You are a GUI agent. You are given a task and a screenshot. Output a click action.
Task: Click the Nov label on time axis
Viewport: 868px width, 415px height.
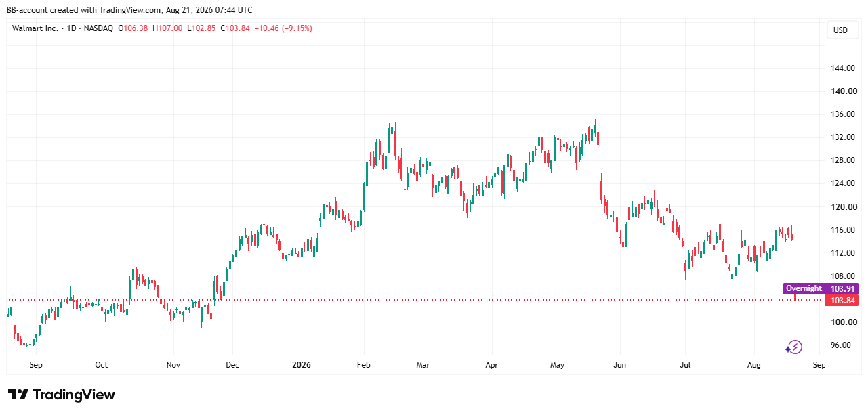[173, 365]
